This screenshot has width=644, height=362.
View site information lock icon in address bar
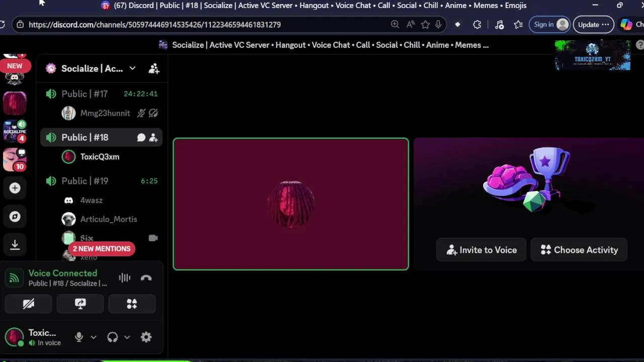click(20, 25)
